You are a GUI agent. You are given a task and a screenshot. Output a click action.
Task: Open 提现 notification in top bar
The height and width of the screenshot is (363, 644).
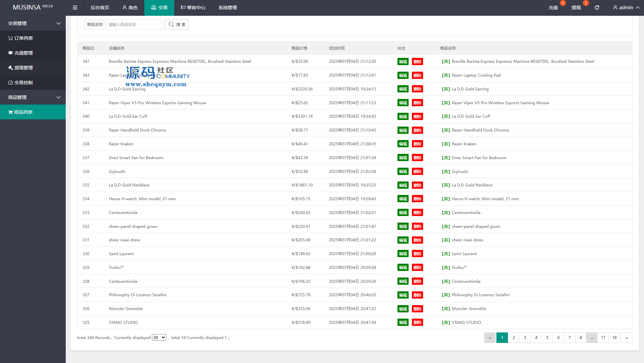click(576, 8)
